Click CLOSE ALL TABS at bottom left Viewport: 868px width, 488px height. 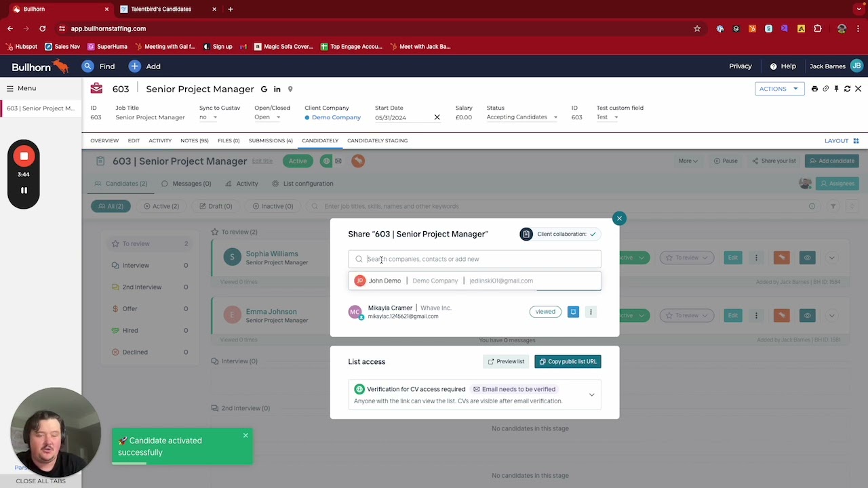(x=41, y=481)
